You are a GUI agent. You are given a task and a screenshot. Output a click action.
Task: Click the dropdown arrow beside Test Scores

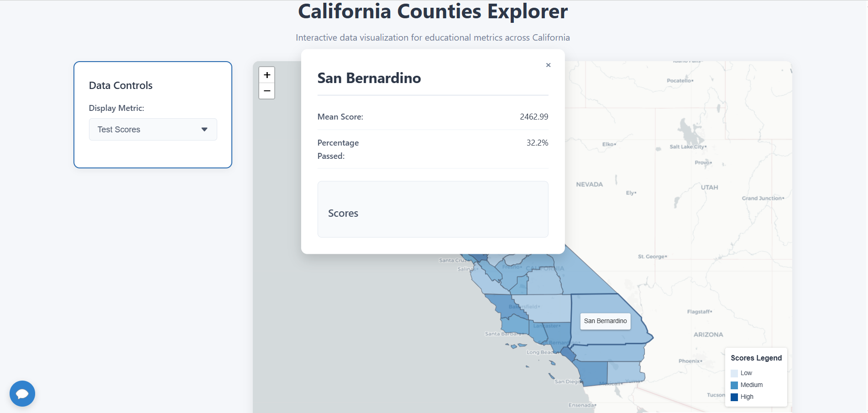(x=204, y=130)
